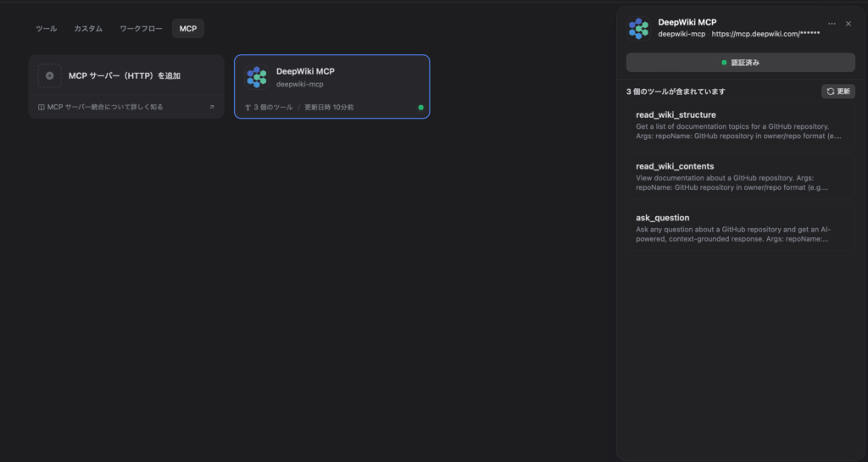Switch to the ツール tab
868x462 pixels.
47,29
